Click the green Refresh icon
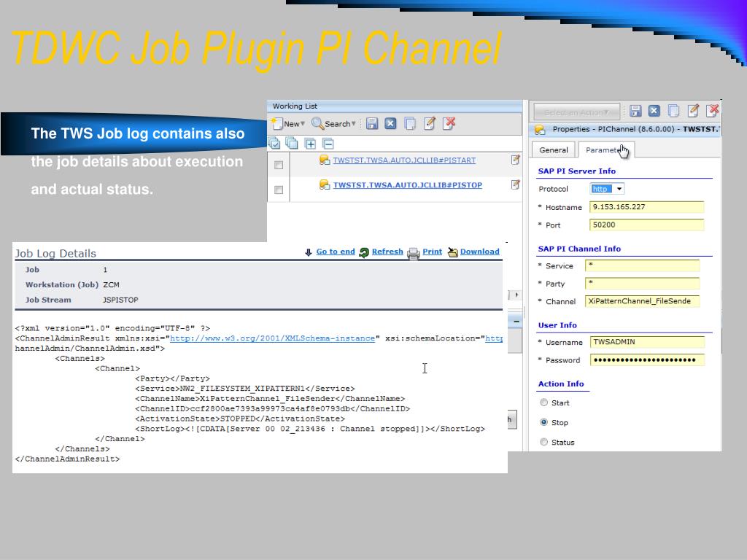Viewport: 747px width, 560px height. click(364, 252)
